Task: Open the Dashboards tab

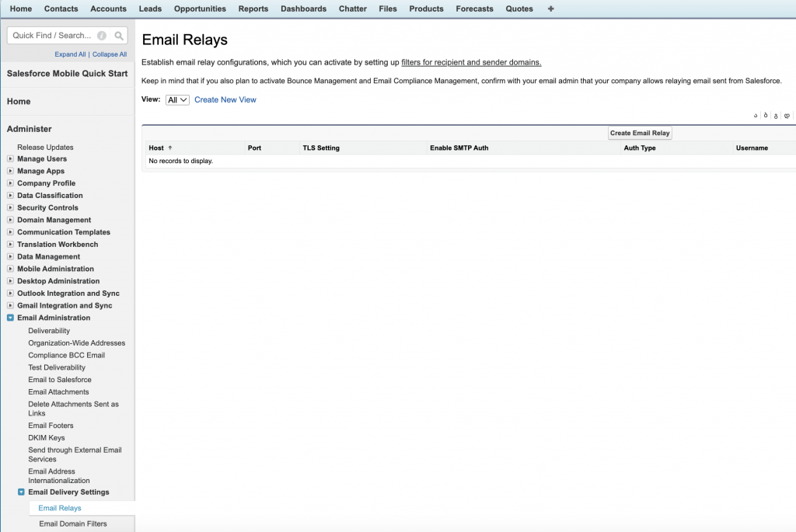Action: 304,9
